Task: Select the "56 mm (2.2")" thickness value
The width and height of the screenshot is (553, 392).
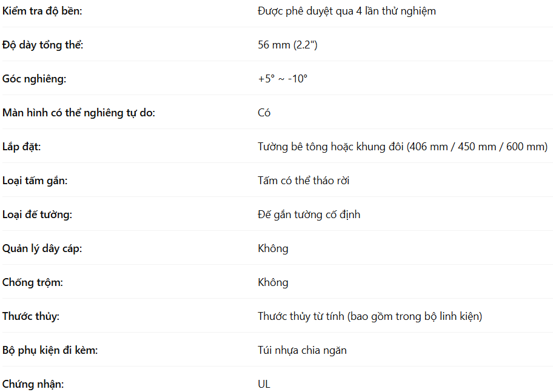Action: [287, 45]
